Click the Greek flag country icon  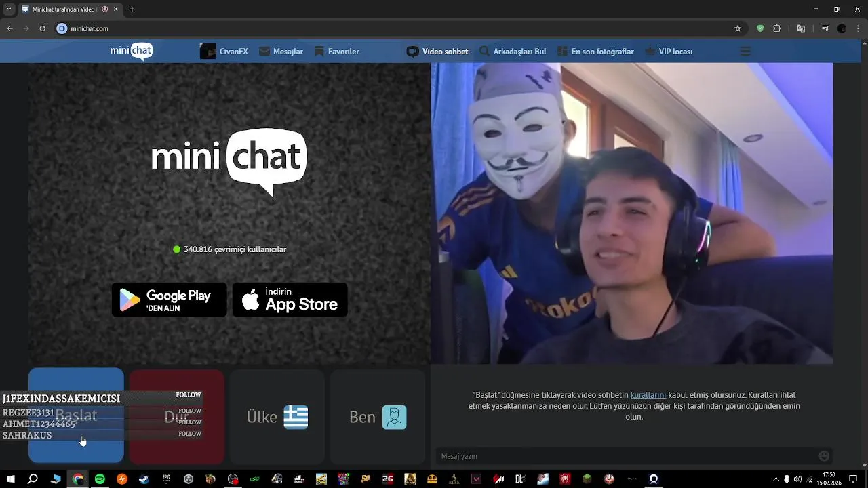coord(296,417)
